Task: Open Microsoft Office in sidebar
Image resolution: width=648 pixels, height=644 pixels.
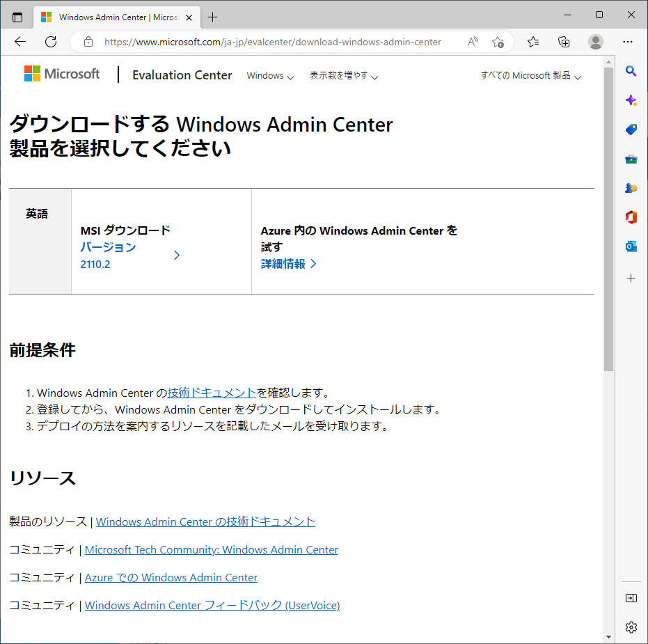Action: 631,217
